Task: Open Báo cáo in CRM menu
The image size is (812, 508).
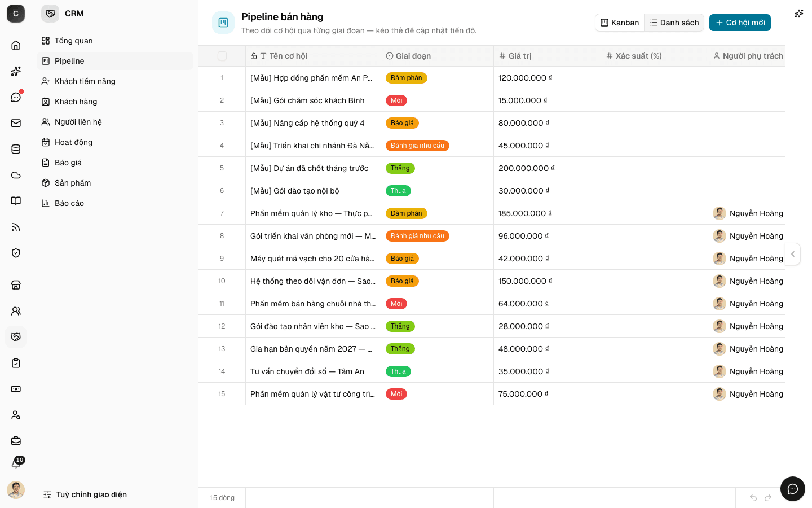Action: pyautogui.click(x=115, y=203)
